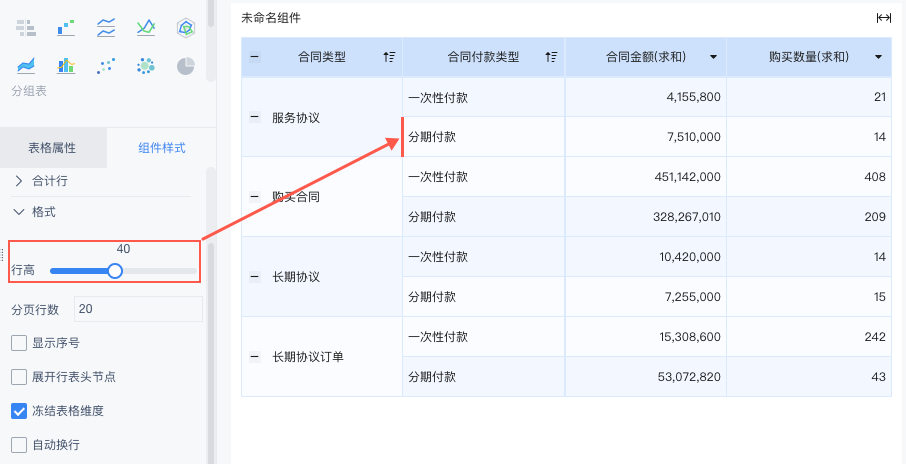The height and width of the screenshot is (464, 906).
Task: Click the 451,142,000 amount cell
Action: tap(646, 177)
